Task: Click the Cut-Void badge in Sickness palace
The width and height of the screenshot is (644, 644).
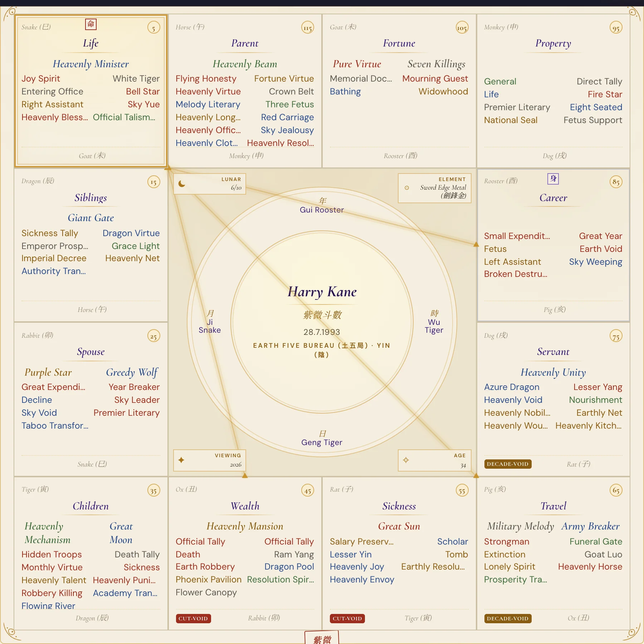Action: tap(347, 619)
